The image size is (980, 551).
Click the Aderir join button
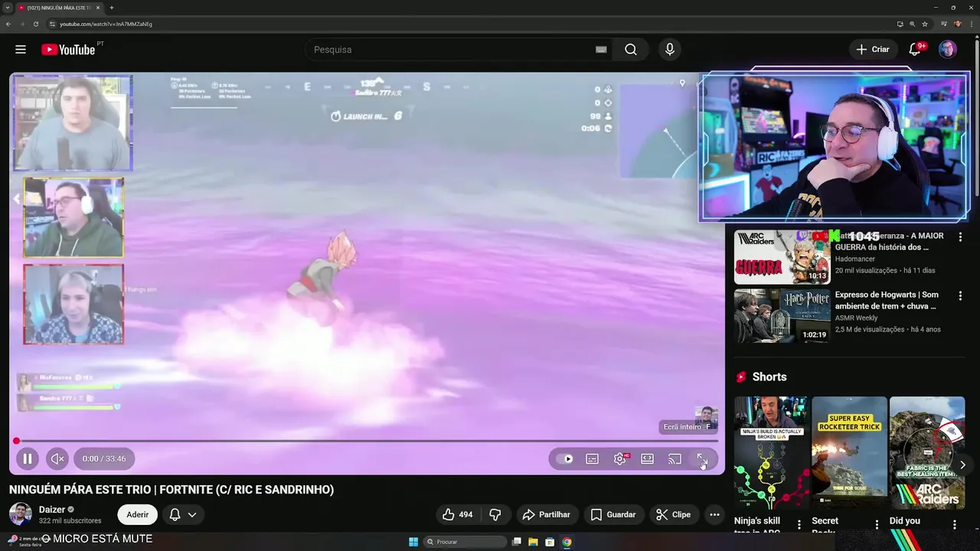tap(138, 515)
